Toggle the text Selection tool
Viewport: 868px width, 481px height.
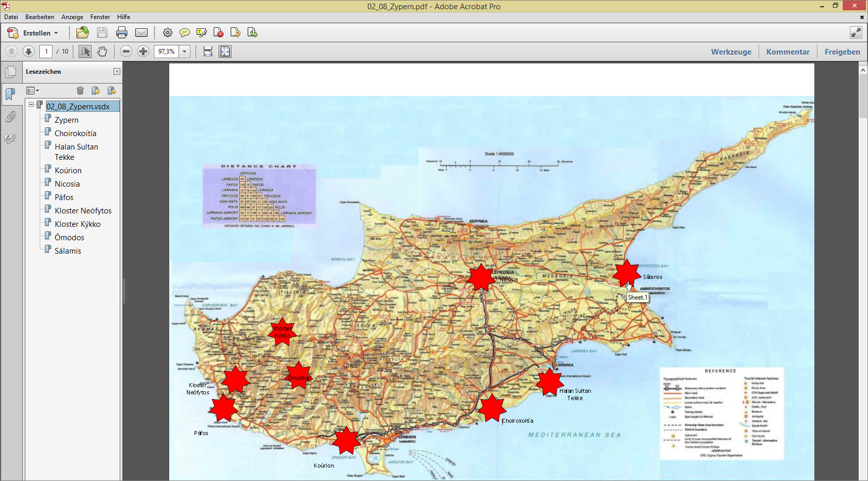(85, 52)
